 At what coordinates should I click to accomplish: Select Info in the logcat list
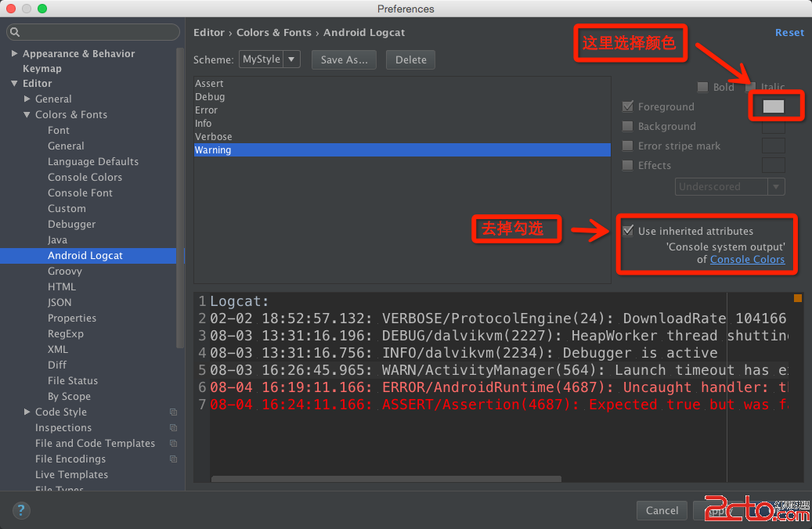pyautogui.click(x=402, y=124)
